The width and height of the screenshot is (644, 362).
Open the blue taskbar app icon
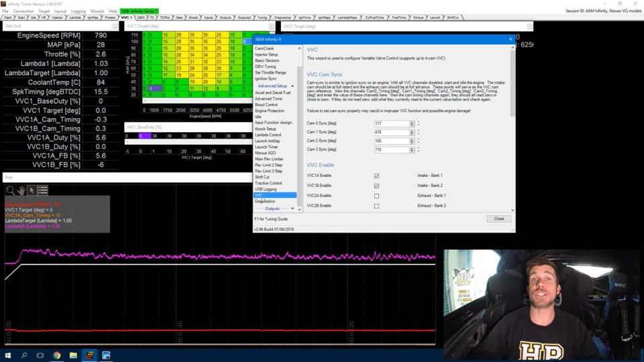pyautogui.click(x=106, y=355)
